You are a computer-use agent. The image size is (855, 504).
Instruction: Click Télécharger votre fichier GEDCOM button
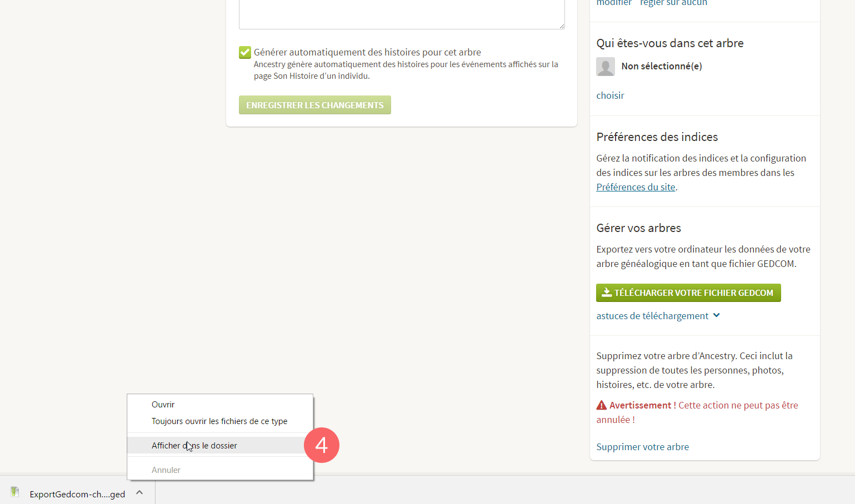click(688, 293)
